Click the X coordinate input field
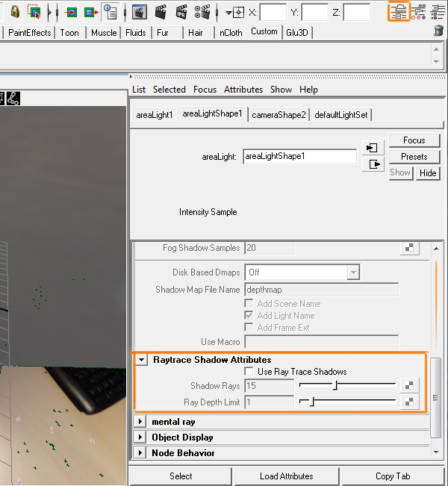448x486 pixels. tap(273, 13)
